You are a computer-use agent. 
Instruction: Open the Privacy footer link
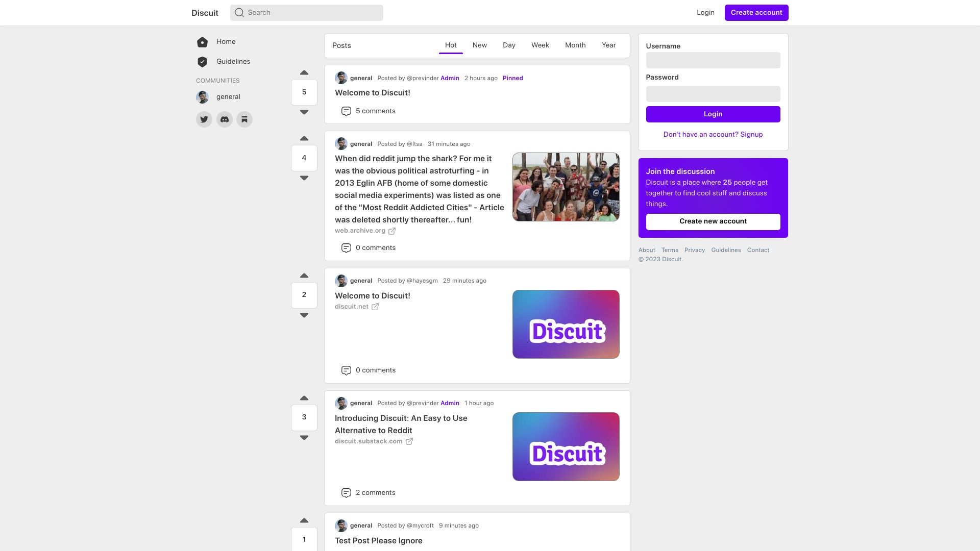[695, 250]
